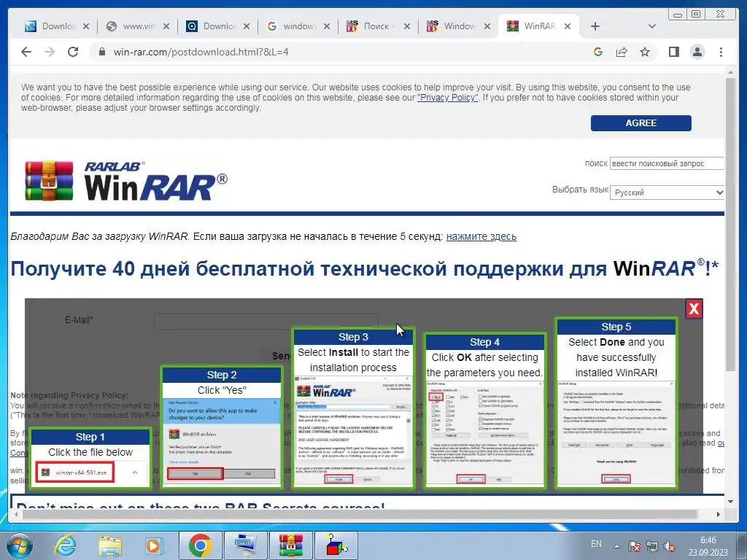Click the page vertical scrollbar
The width and height of the screenshot is (747, 560).
pyautogui.click(x=731, y=224)
